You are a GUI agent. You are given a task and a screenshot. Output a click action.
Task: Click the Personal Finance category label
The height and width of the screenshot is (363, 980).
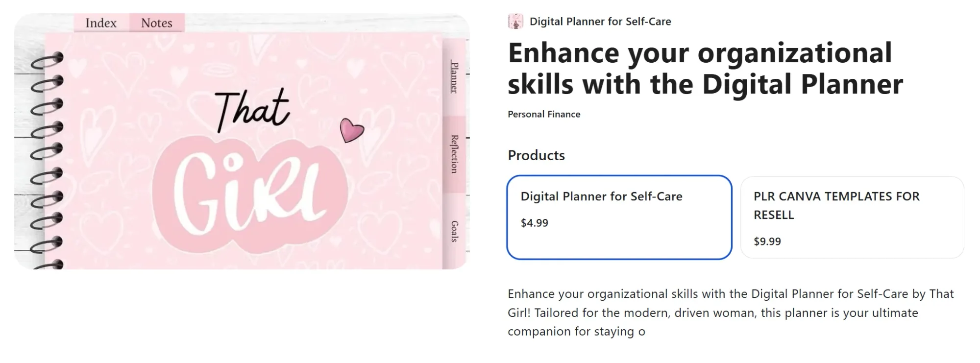coord(544,114)
